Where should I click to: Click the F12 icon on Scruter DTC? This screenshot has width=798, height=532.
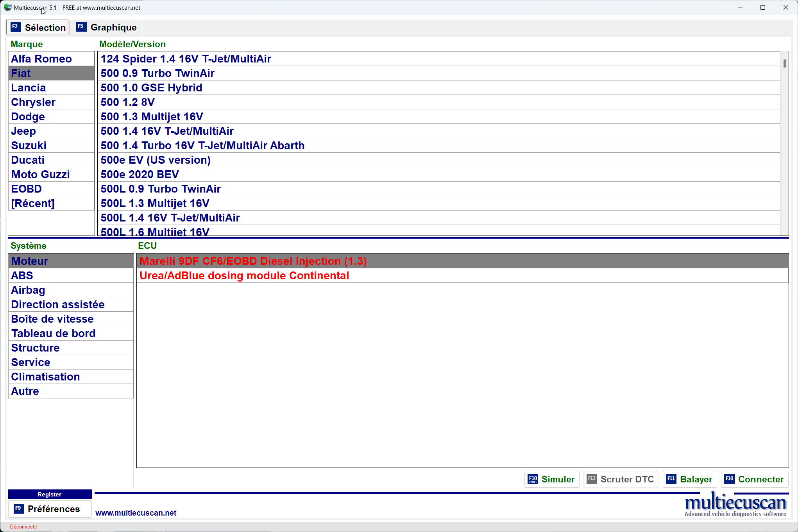(x=592, y=479)
